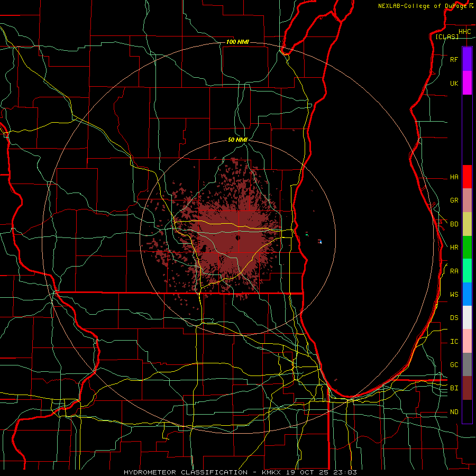
Task: Click the BI brown legend swatch
Action: click(467, 388)
